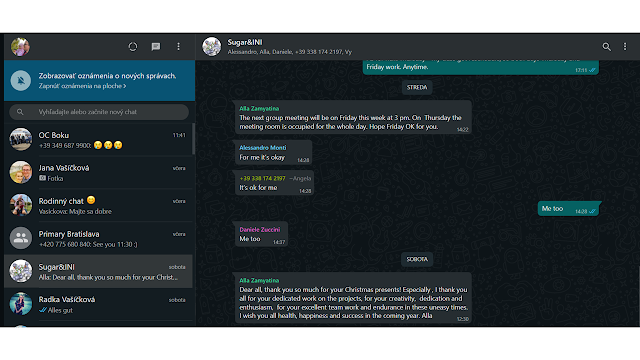Click the SOBOTA date separator

pos(417,259)
